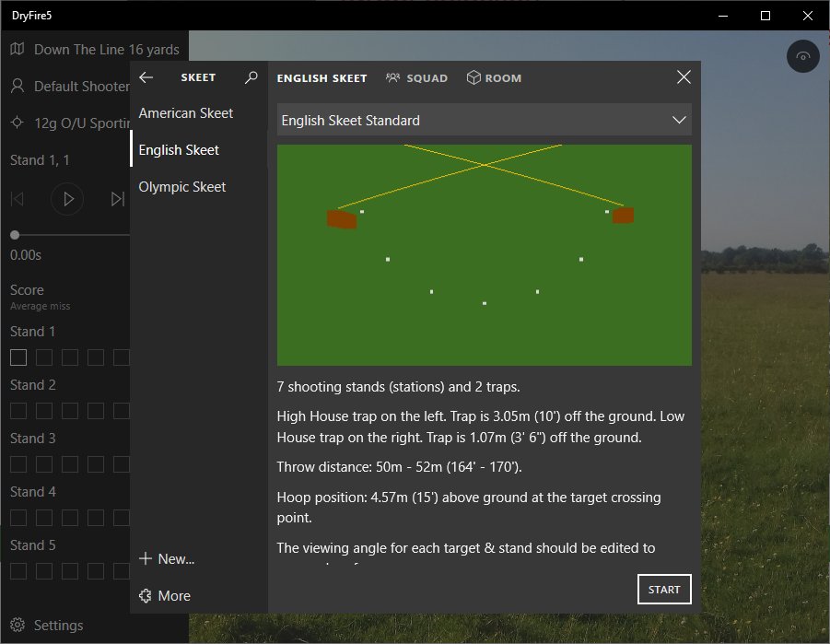
Task: Click the playback time slider handle
Action: (15, 236)
